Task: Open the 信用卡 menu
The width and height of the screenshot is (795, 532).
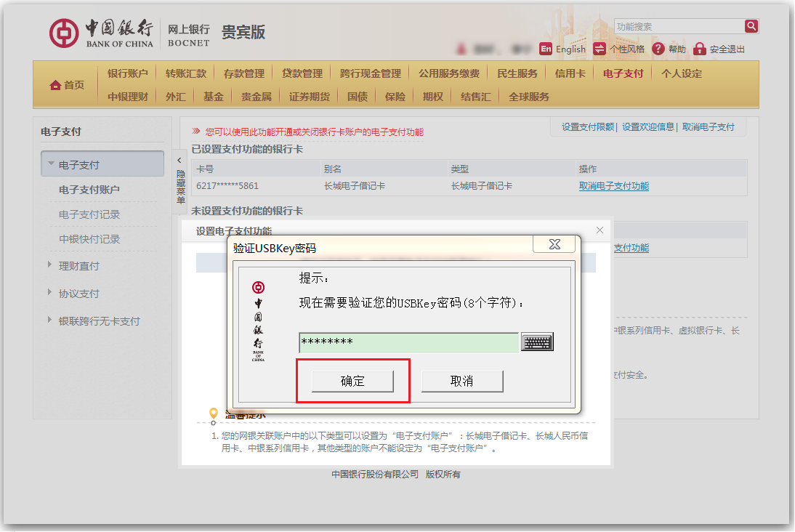Action: pos(570,73)
